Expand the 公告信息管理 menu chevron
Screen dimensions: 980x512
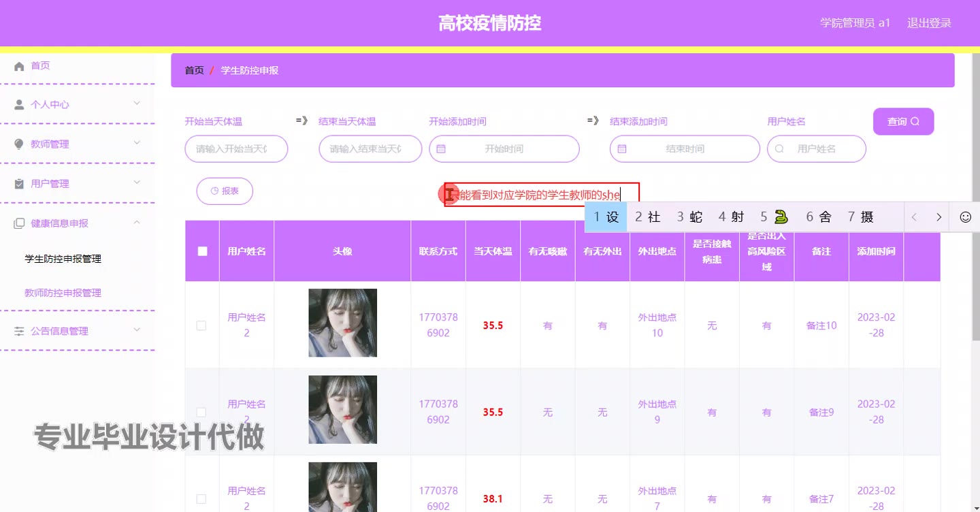point(137,330)
